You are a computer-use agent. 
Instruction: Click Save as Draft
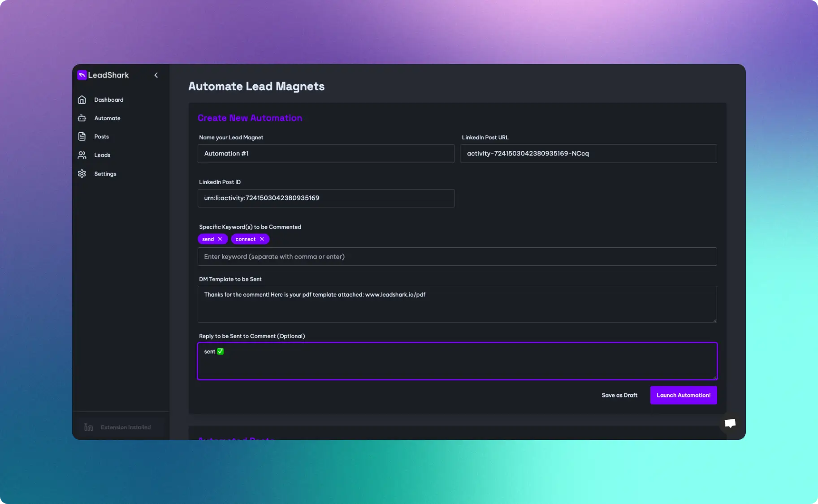coord(619,395)
